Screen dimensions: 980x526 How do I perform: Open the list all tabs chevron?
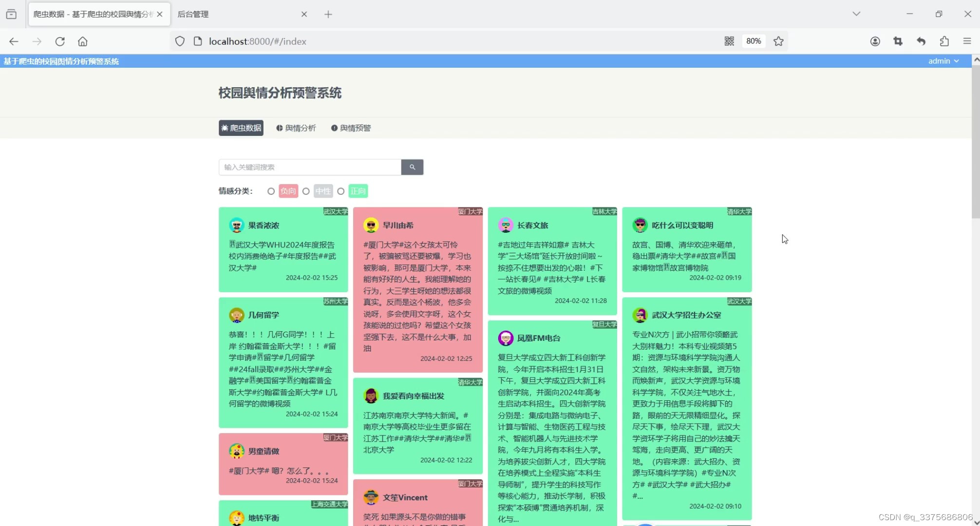856,14
